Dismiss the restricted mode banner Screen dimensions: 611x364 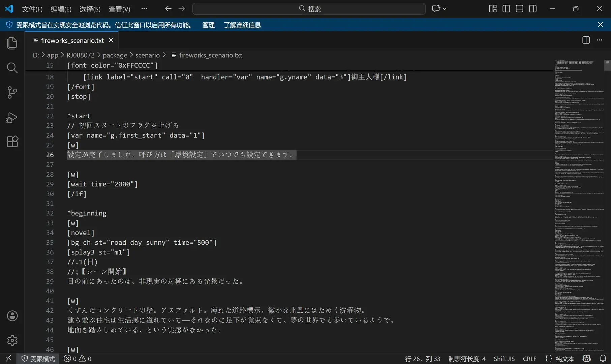coord(600,25)
